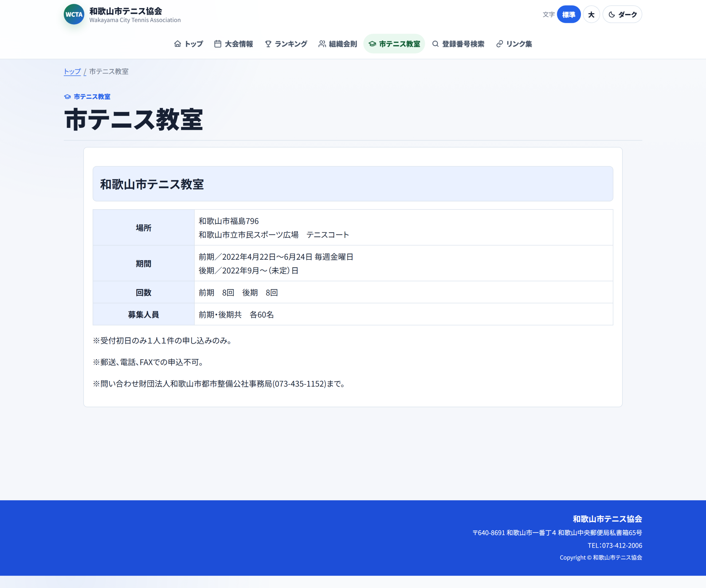Click the small blue 市テニス教室 label above heading
Image resolution: width=706 pixels, height=588 pixels.
pos(92,97)
